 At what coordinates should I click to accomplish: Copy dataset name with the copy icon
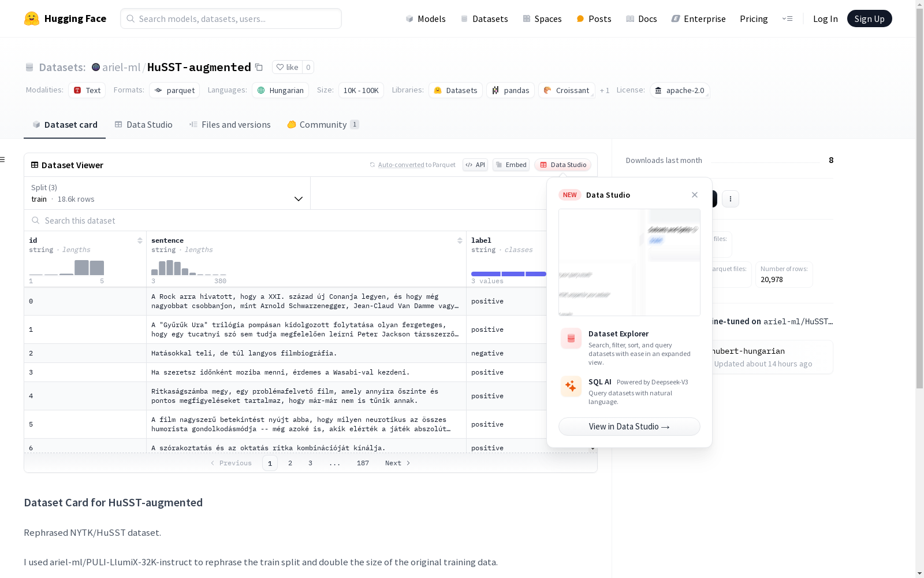click(x=259, y=68)
